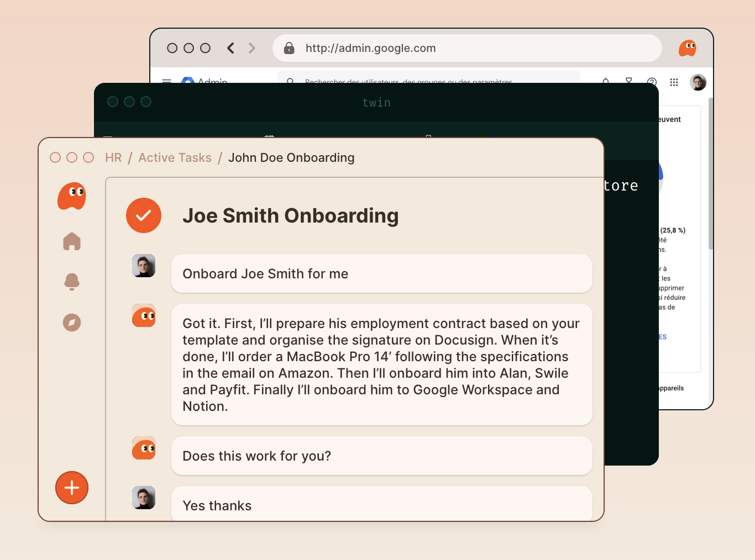The image size is (755, 560).
Task: Click the 'Does this work for you?' message
Action: click(x=381, y=456)
